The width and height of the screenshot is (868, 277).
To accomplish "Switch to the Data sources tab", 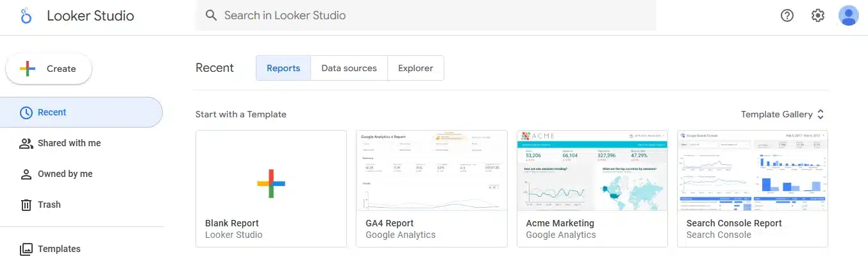I will click(x=349, y=68).
